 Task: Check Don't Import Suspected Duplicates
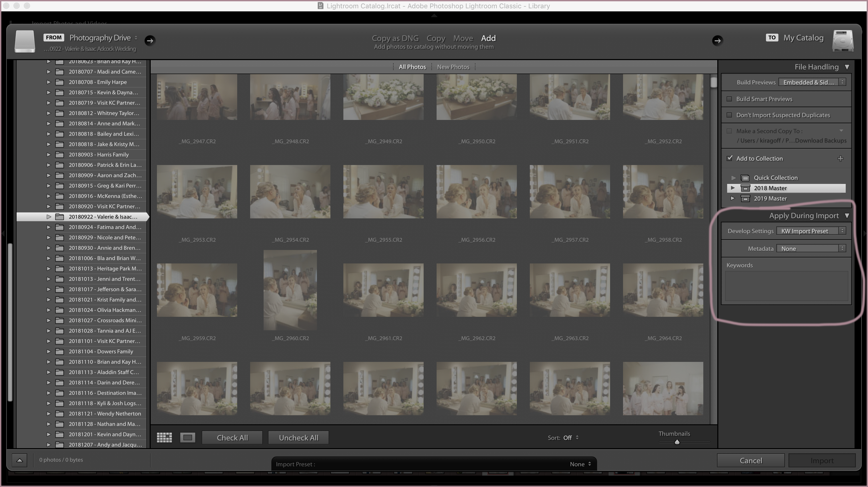[729, 115]
